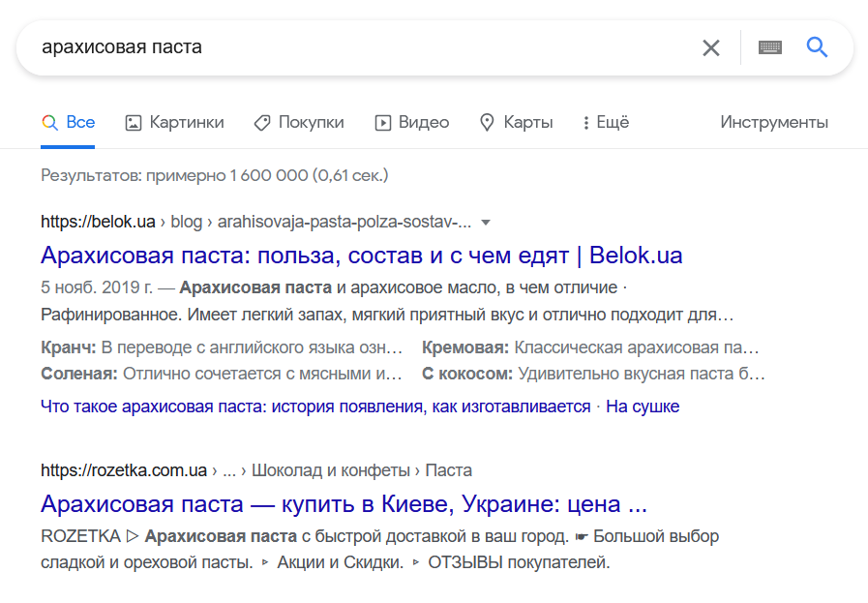This screenshot has width=868, height=603.
Task: Click the https://rozetka.com.ua breadcrumb URL
Action: [124, 470]
